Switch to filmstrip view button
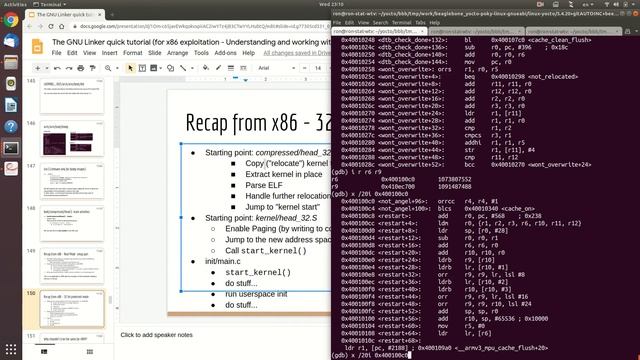Screen dimensions: 640x360 tap(44, 351)
